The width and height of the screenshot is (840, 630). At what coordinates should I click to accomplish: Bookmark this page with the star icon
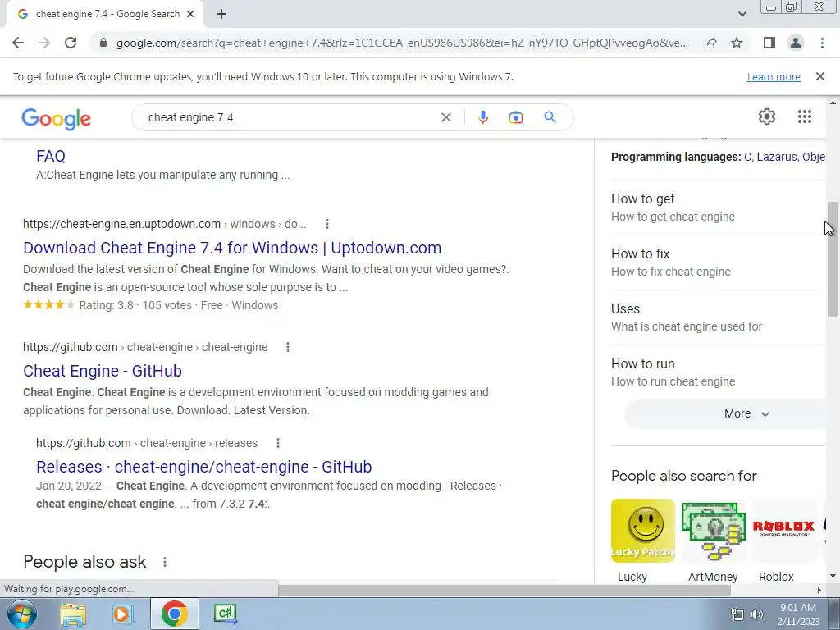[737, 43]
